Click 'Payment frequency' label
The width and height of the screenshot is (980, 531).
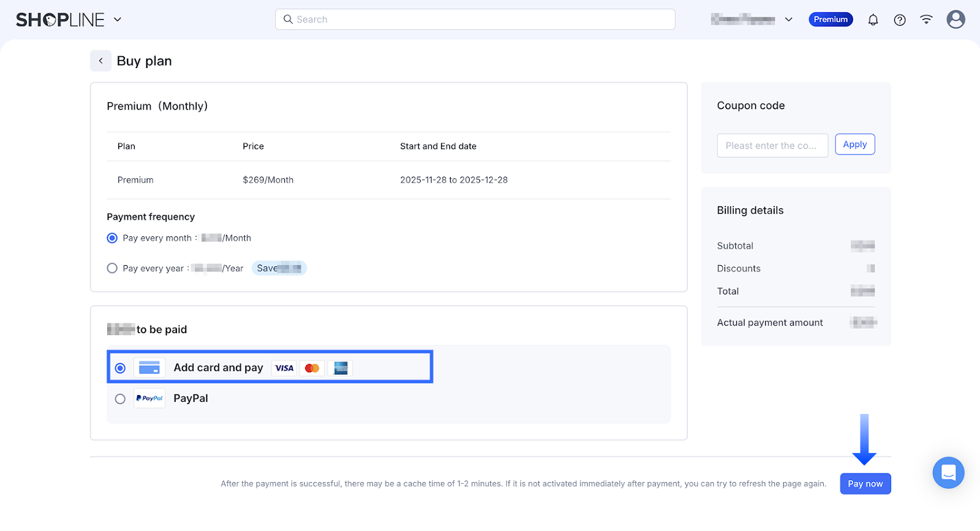pyautogui.click(x=151, y=217)
